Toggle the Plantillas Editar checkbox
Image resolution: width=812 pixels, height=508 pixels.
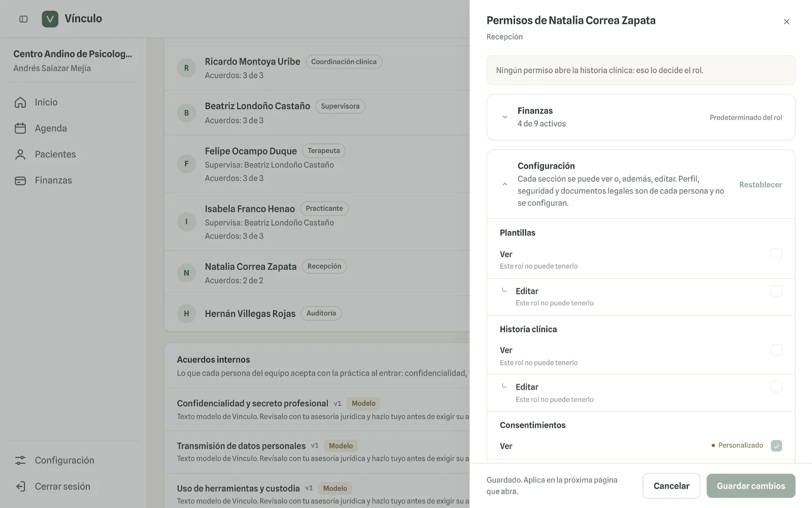click(776, 291)
